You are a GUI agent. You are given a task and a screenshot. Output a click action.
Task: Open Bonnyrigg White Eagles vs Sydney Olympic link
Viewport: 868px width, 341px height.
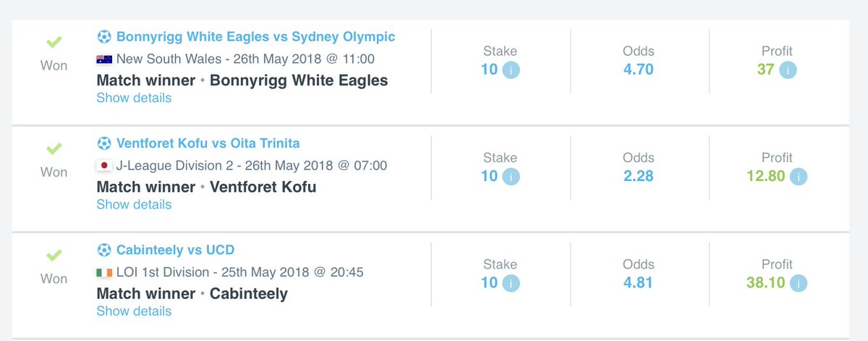[256, 36]
